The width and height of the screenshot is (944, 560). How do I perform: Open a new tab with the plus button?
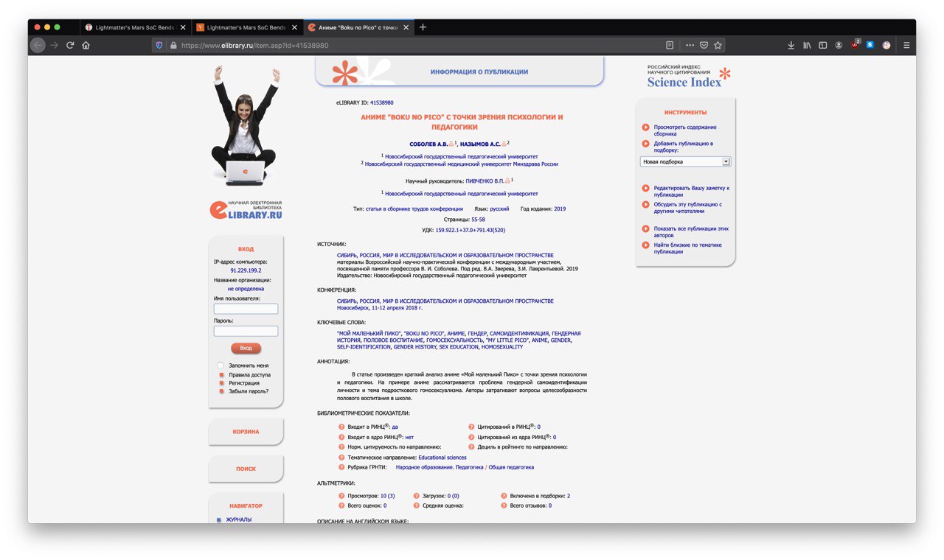click(x=423, y=27)
